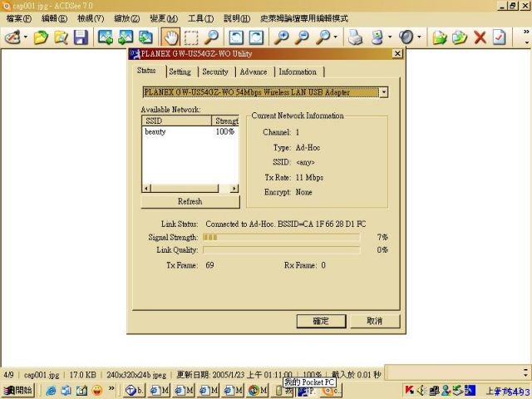Open the 工具(T) menu

pos(200,18)
